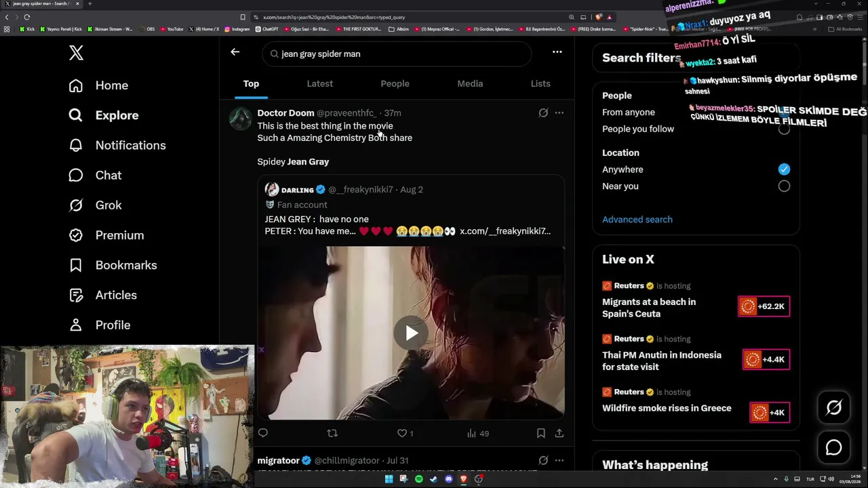Open the more menu on migratoor's post

[x=559, y=460]
